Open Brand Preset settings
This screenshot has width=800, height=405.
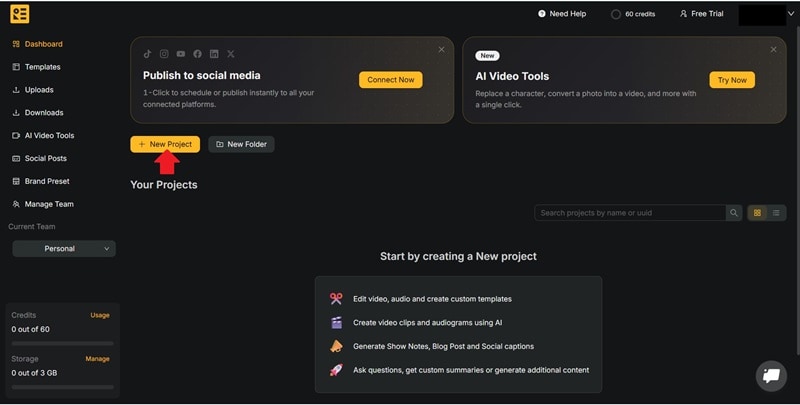point(41,181)
